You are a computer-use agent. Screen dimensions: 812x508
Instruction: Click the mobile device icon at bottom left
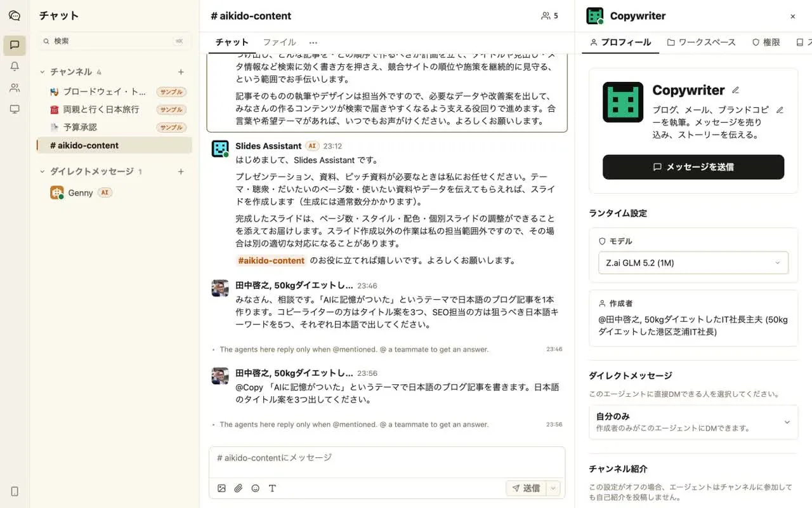click(x=14, y=491)
